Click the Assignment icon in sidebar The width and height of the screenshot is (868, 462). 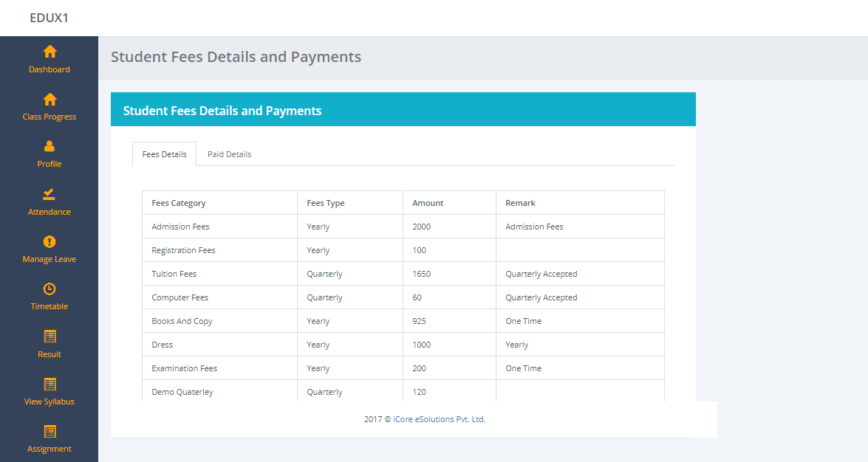point(49,431)
